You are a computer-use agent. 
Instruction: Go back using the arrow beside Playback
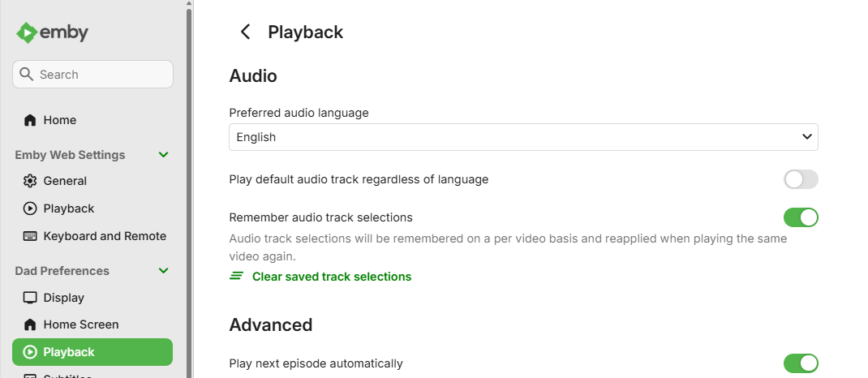pos(245,32)
